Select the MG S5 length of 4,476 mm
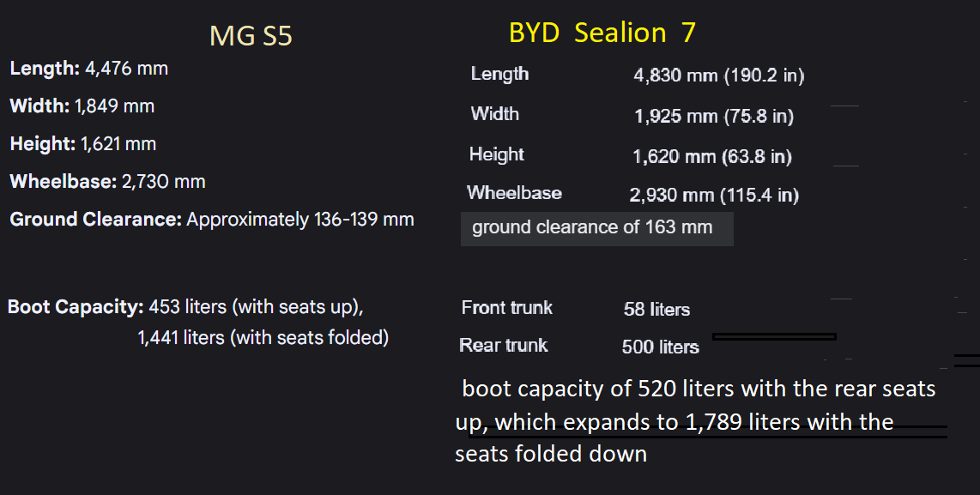 (x=126, y=68)
